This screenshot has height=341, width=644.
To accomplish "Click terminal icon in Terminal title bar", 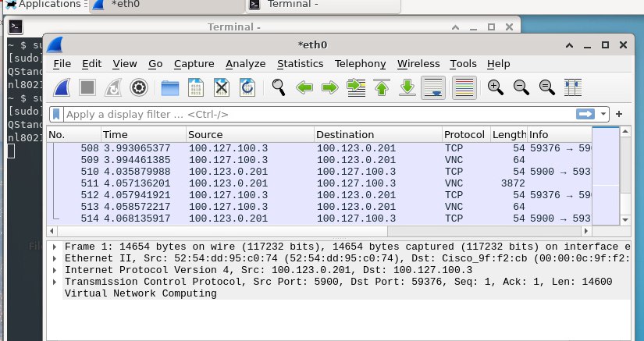I will click(x=15, y=27).
